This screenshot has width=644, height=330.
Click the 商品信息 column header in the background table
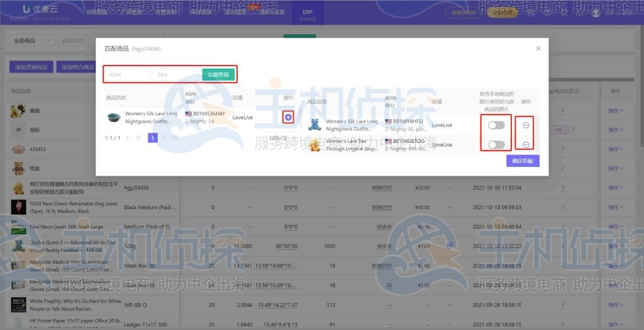click(22, 91)
